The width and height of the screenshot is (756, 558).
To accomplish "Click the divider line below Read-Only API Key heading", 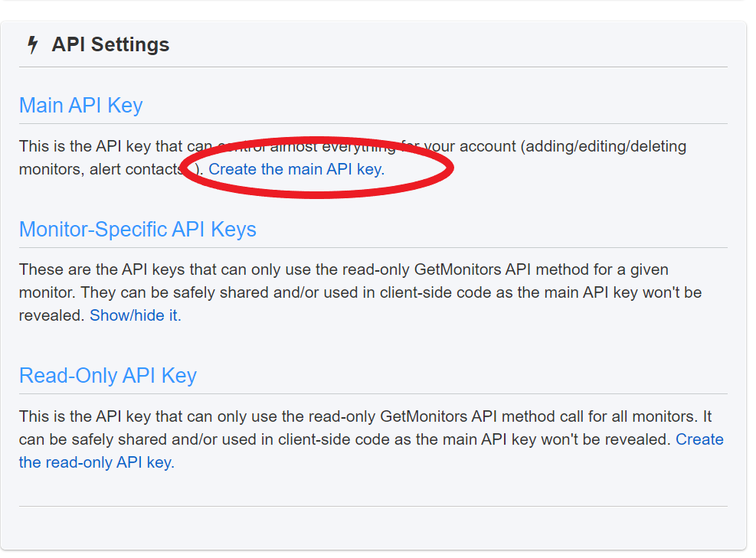I will [373, 393].
